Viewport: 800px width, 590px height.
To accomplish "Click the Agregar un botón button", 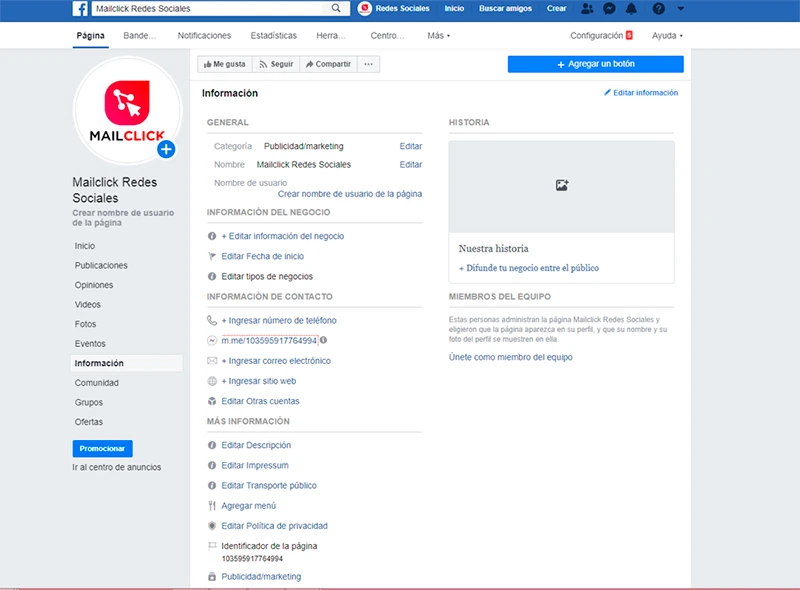I will tap(595, 64).
